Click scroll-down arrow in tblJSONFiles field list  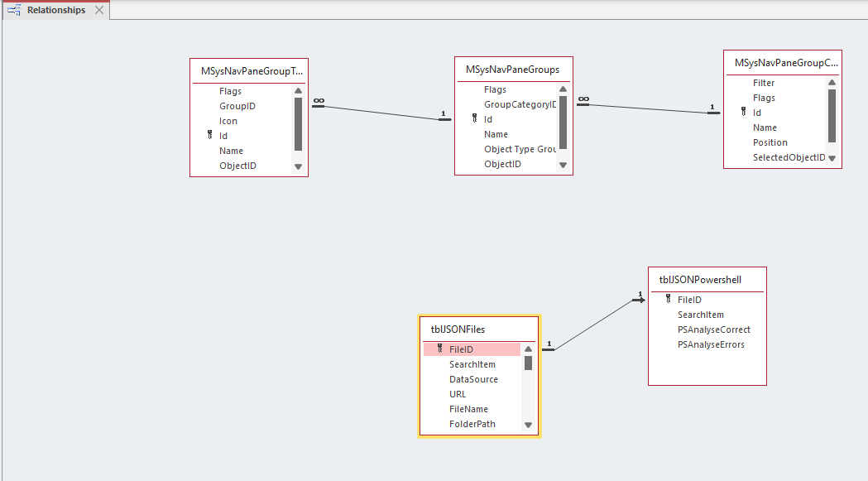coord(528,425)
